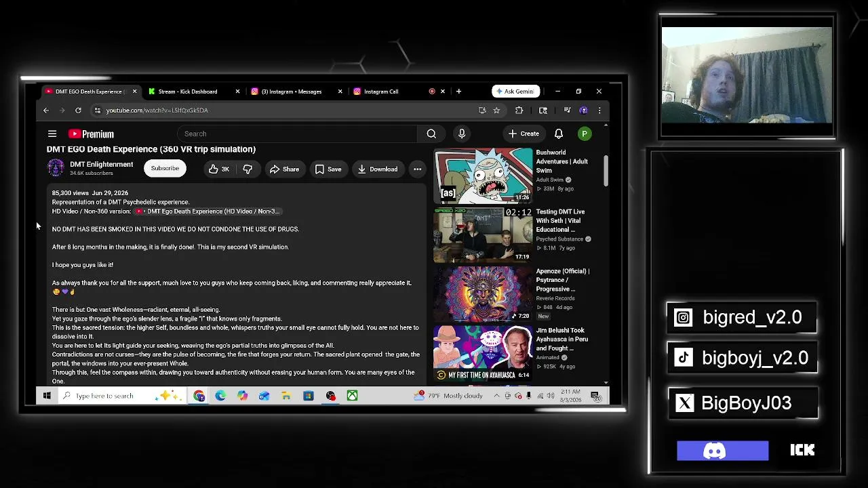Click the YouTube search magnifier button
This screenshot has width=868, height=488.
point(431,134)
